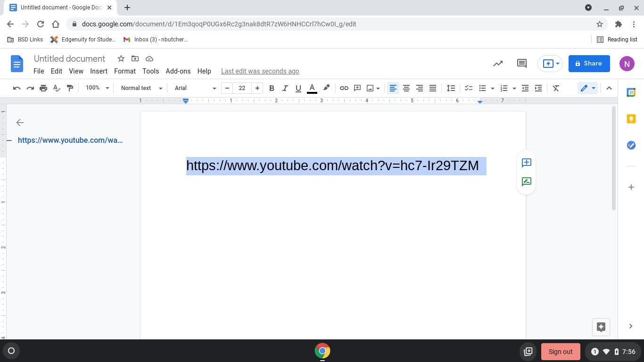Image resolution: width=644 pixels, height=362 pixels.
Task: Click the font size field
Action: click(242, 88)
